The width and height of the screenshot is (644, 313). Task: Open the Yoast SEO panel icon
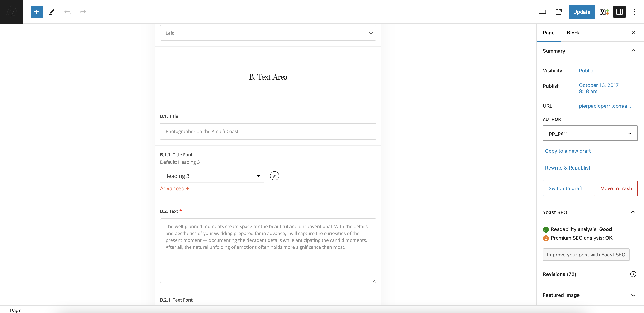604,12
